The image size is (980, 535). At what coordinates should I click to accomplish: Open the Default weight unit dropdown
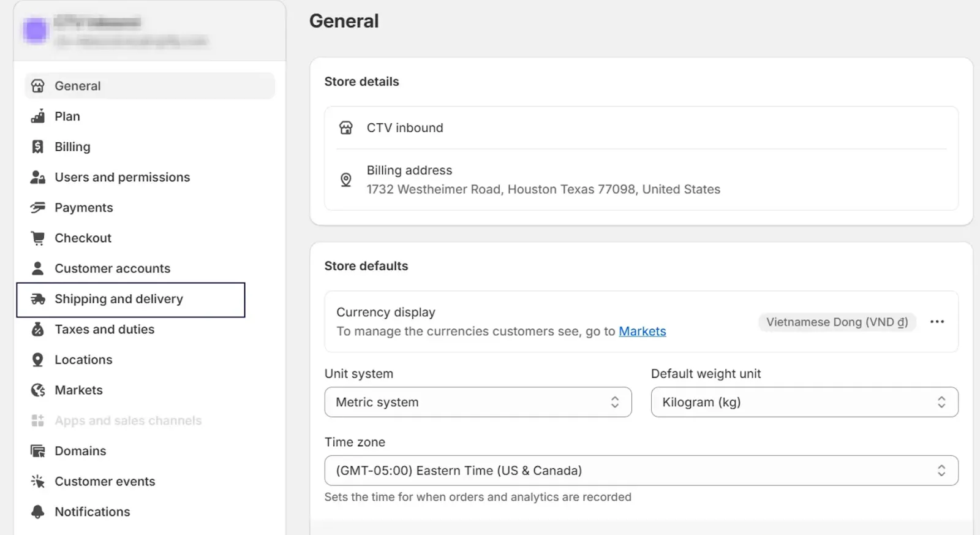(x=804, y=402)
